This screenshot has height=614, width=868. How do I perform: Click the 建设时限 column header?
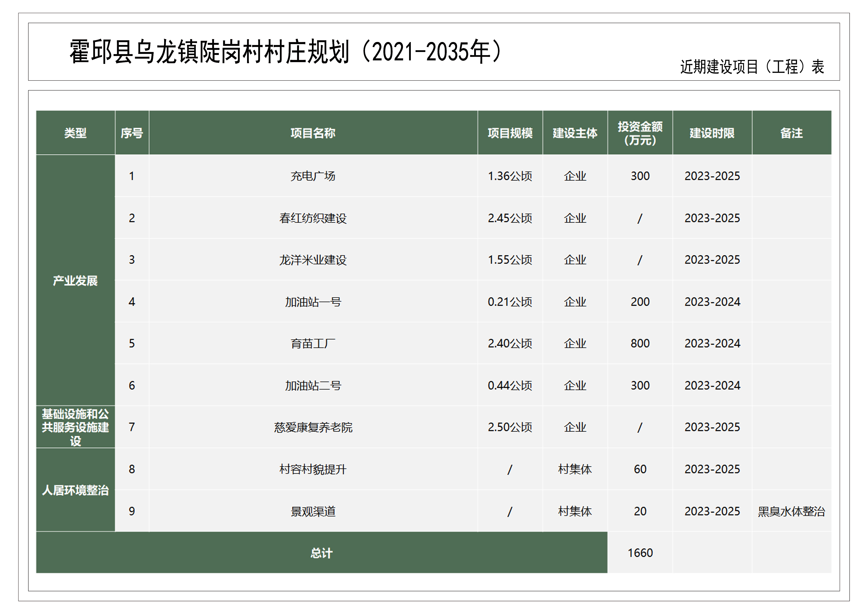[712, 133]
